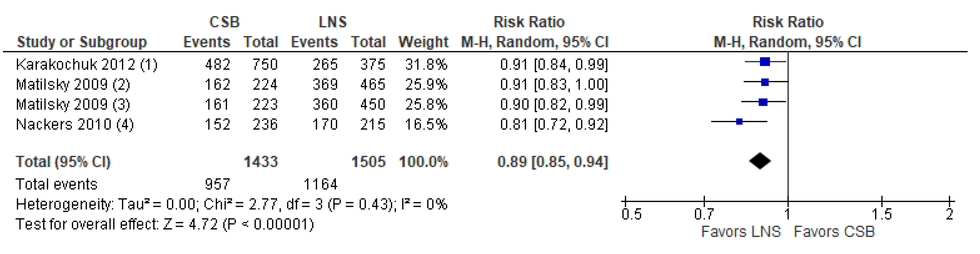The width and height of the screenshot is (980, 254).
Task: Click the 0.5 tick label on axis
Action: (x=631, y=214)
